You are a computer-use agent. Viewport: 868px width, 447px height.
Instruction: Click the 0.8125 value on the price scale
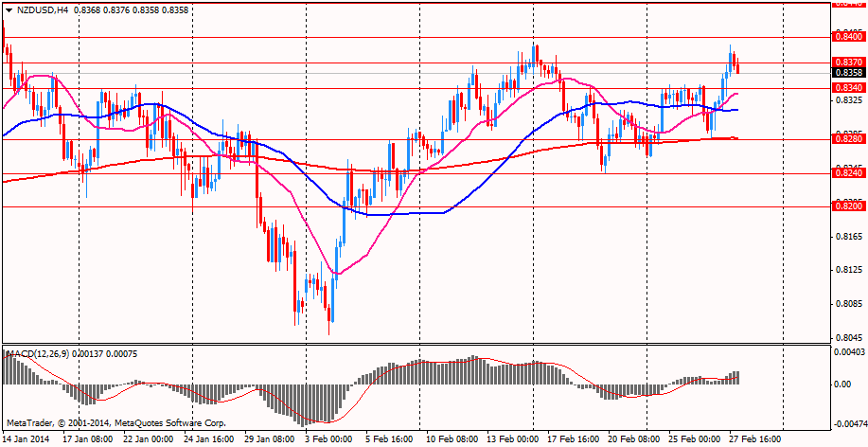[849, 270]
